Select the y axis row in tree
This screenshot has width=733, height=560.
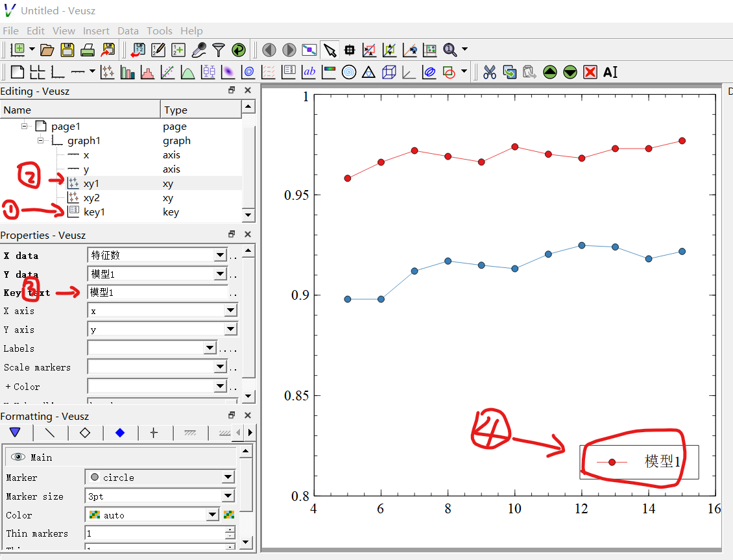[121, 169]
